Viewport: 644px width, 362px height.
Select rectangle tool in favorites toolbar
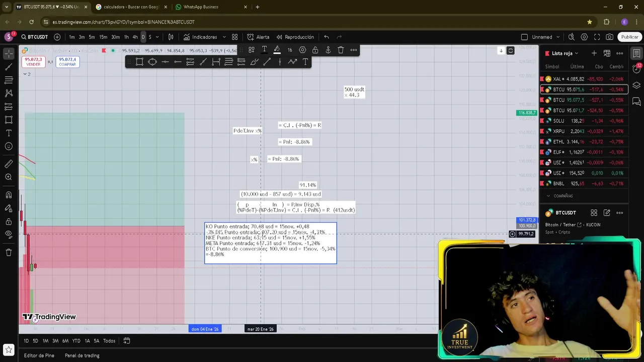tap(139, 62)
